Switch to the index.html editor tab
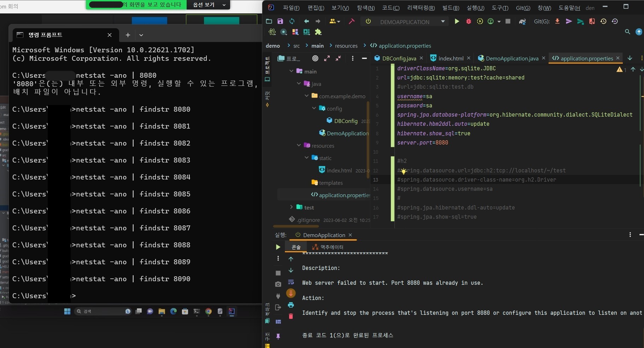 tap(451, 58)
